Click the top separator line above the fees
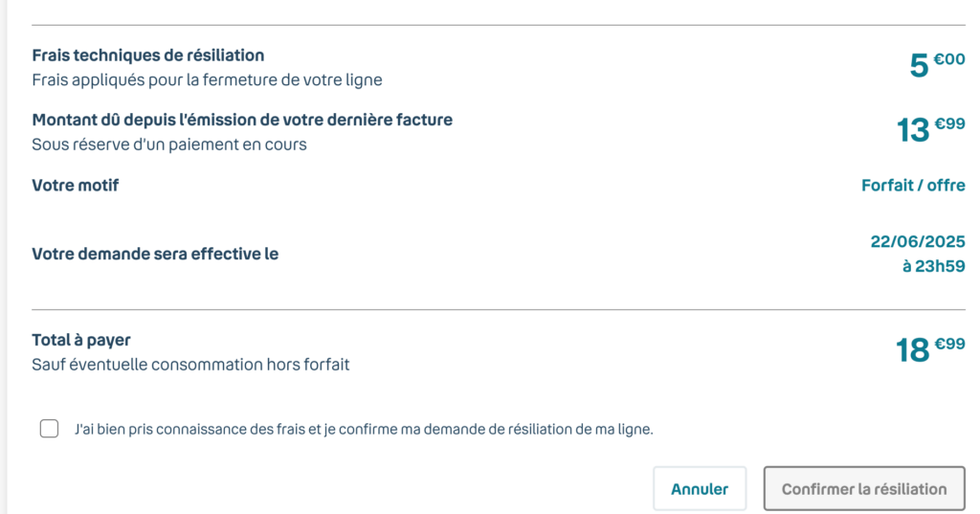 [x=498, y=25]
